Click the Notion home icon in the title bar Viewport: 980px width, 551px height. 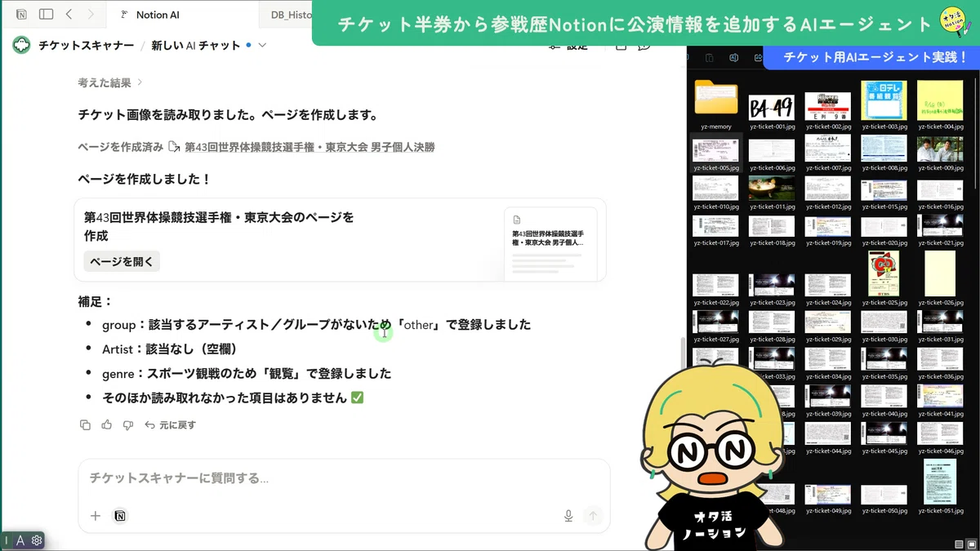coord(21,14)
